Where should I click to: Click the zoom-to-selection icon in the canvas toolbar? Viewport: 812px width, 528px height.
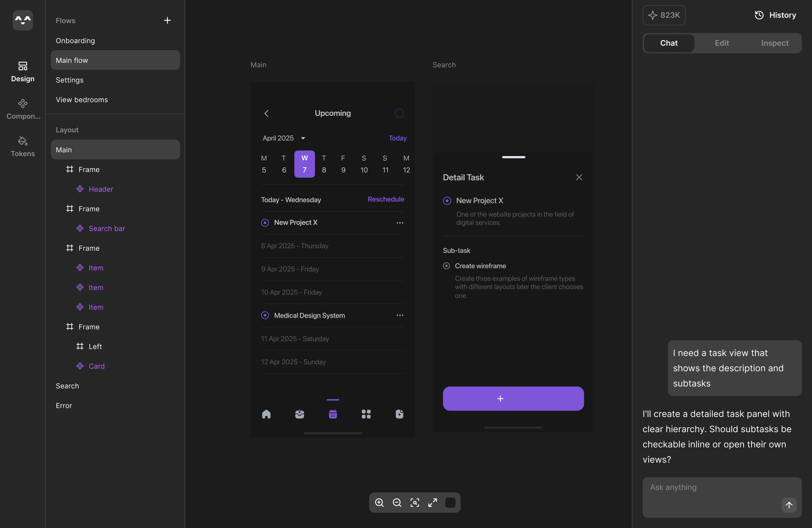click(415, 503)
